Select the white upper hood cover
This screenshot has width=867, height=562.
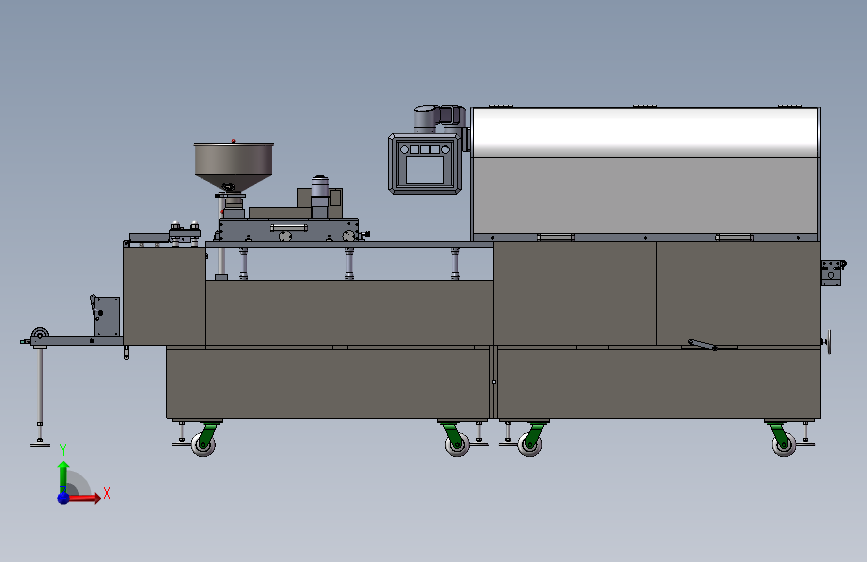(x=645, y=133)
